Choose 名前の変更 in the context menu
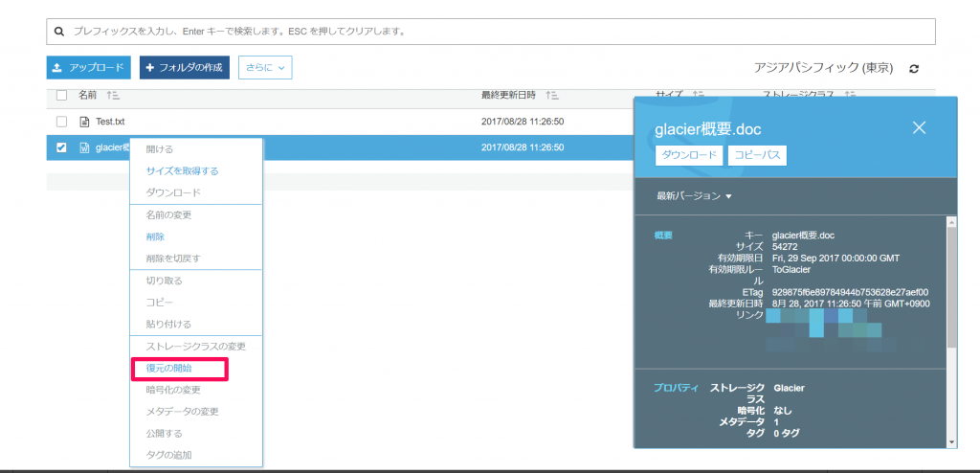 point(168,215)
